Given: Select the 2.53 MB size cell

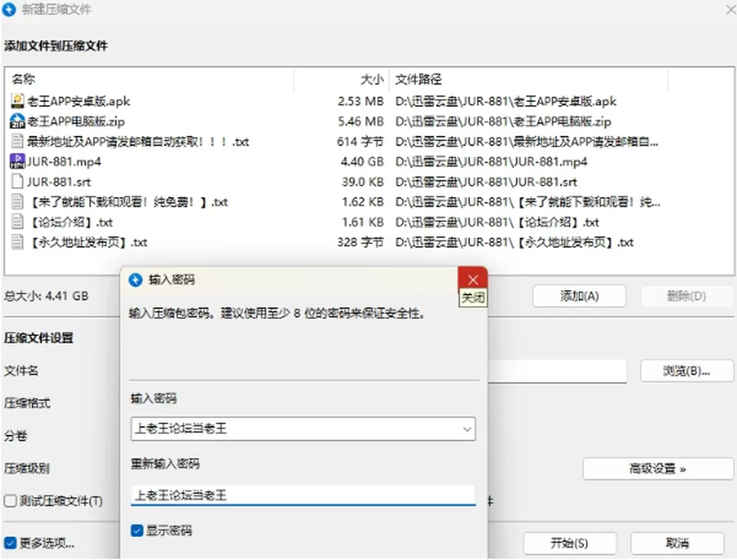Looking at the screenshot, I should [361, 101].
